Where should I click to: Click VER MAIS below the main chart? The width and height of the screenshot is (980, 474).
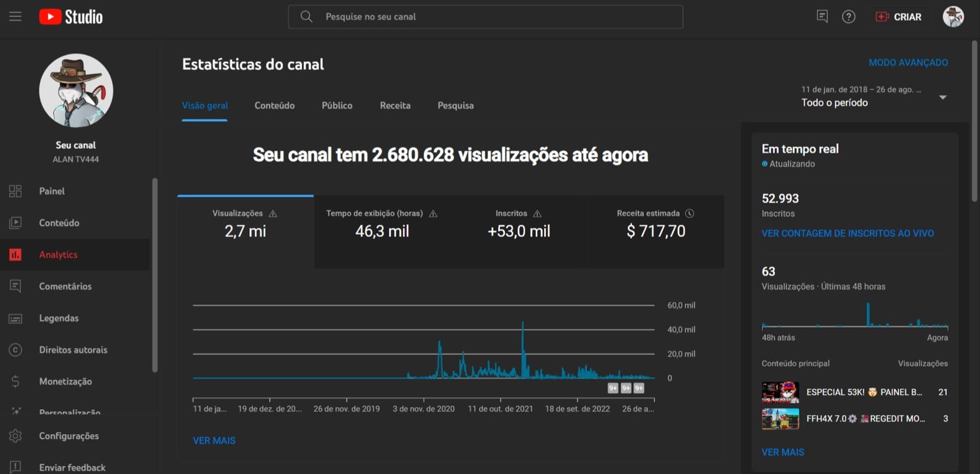point(214,440)
